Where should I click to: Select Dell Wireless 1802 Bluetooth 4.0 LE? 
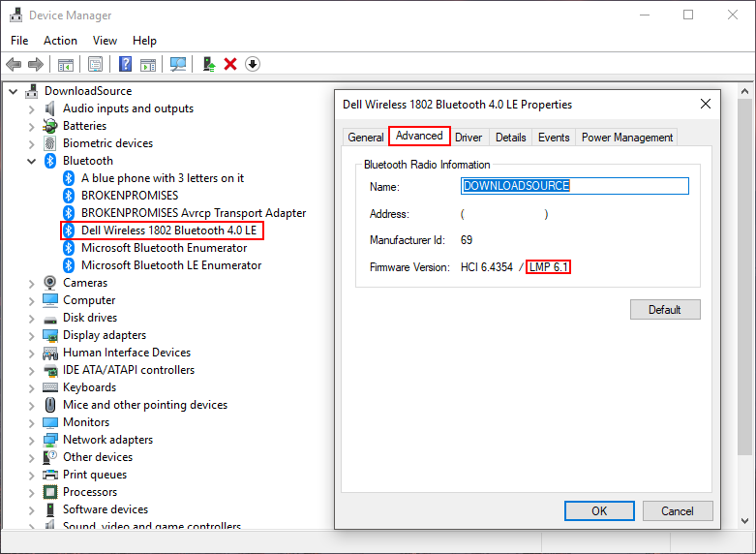click(168, 231)
